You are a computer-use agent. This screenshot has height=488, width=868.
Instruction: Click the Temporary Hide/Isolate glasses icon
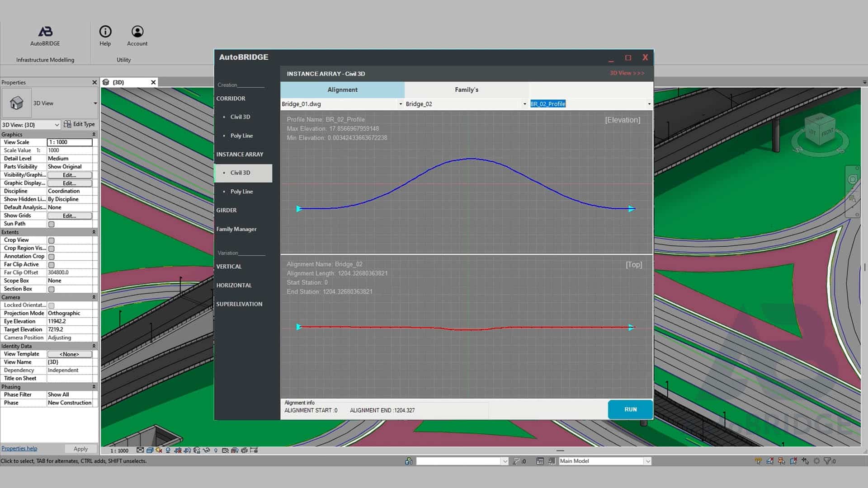[x=207, y=450]
